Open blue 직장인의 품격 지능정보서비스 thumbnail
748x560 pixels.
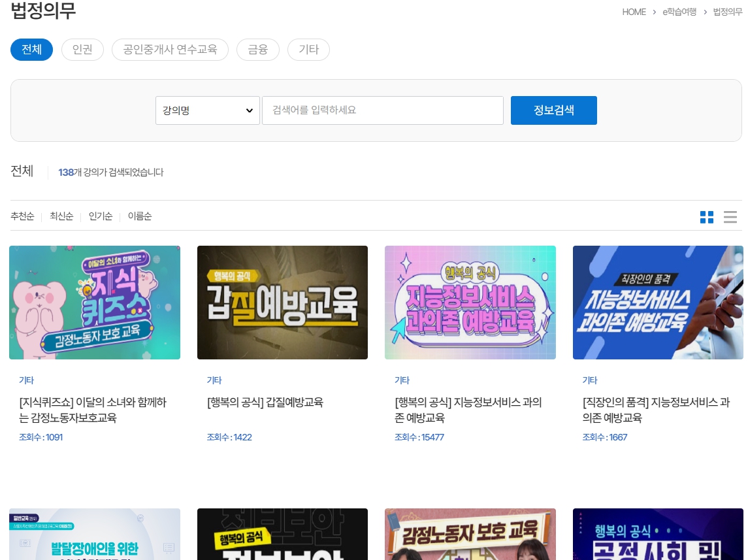(658, 303)
